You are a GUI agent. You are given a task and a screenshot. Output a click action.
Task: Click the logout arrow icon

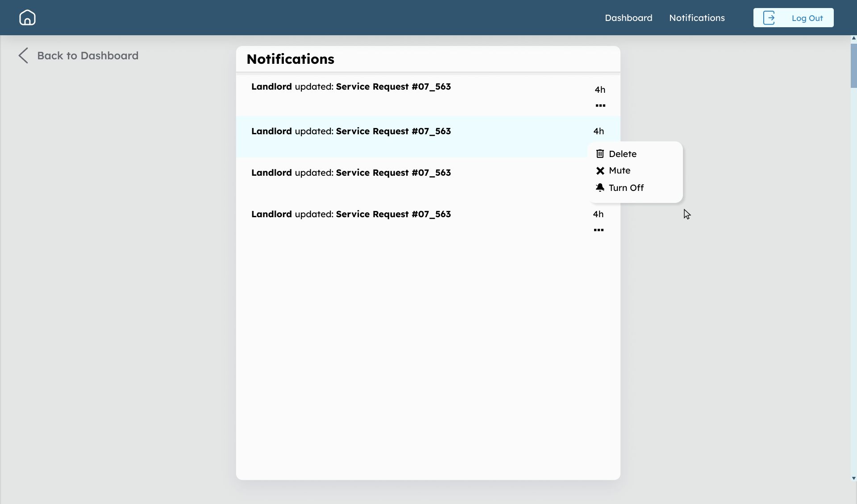tap(770, 17)
